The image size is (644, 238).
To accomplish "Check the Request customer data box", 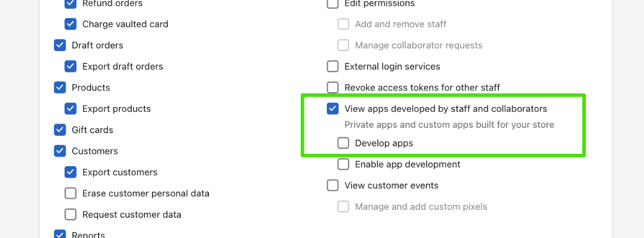I will pyautogui.click(x=70, y=215).
